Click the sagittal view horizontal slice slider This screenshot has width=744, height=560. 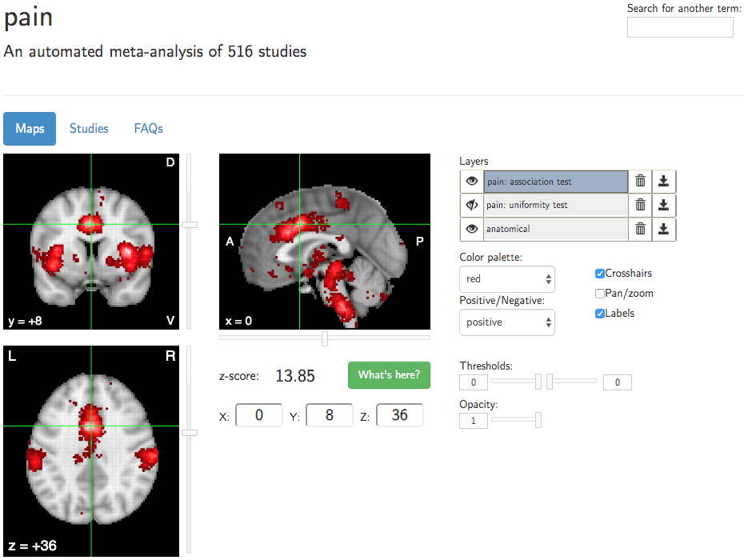tap(325, 338)
